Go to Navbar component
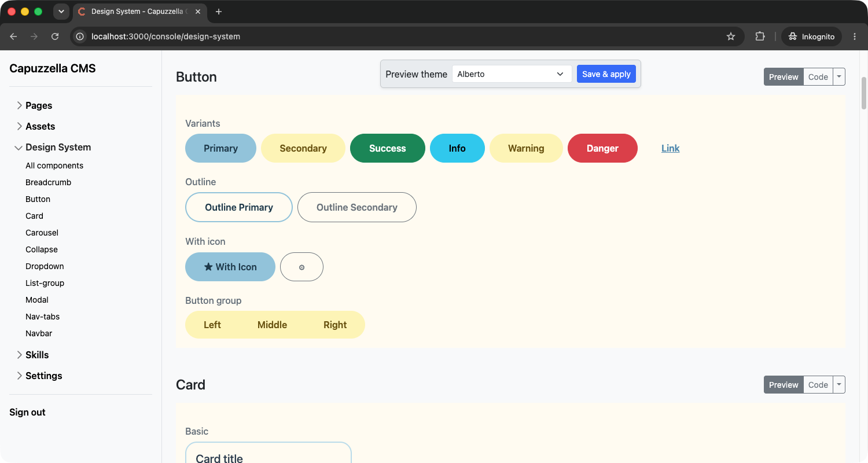The image size is (868, 463). point(39,333)
